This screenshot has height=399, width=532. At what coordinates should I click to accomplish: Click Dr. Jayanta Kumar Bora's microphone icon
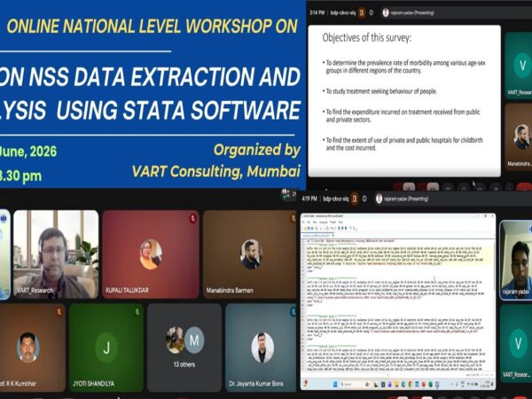pyautogui.click(x=293, y=311)
